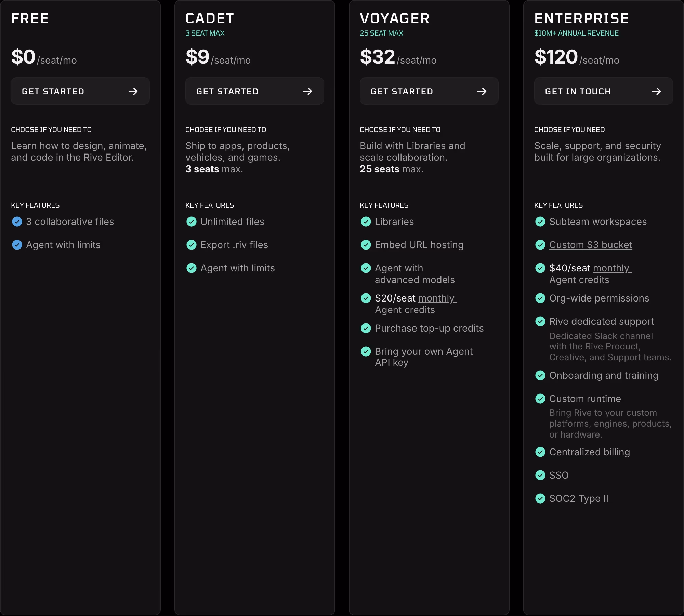Open the Custom S3 bucket link

tap(591, 245)
